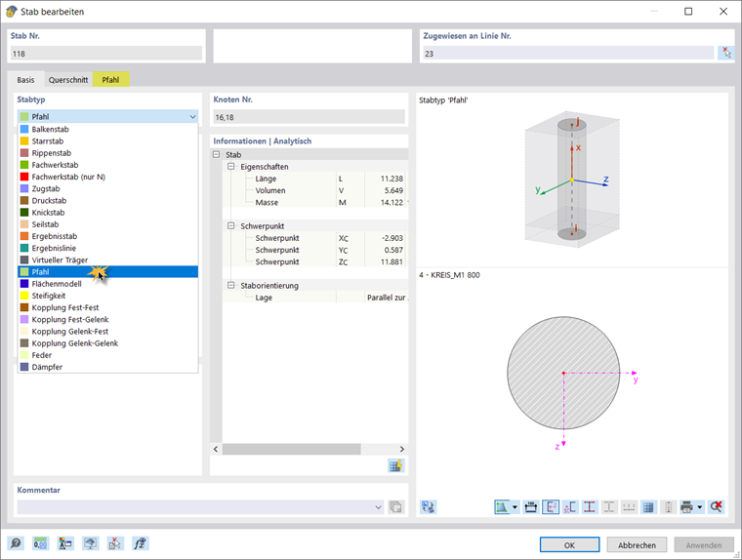Open the help icon in bottom toolbar
Image resolution: width=742 pixels, height=560 pixels.
[16, 543]
